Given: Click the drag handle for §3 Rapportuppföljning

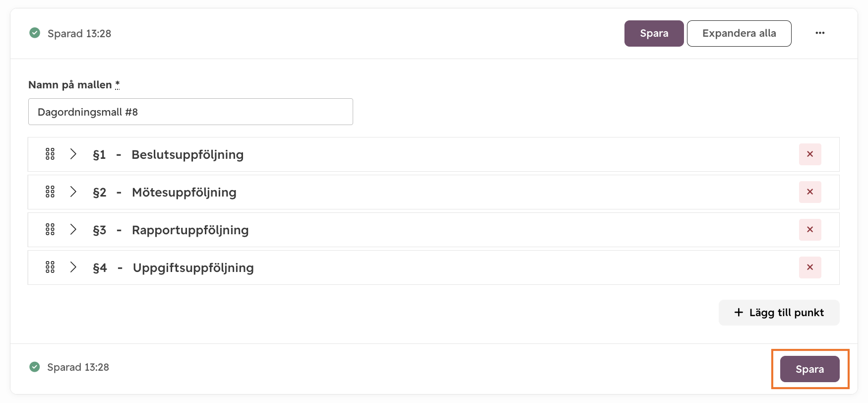Looking at the screenshot, I should click(50, 229).
